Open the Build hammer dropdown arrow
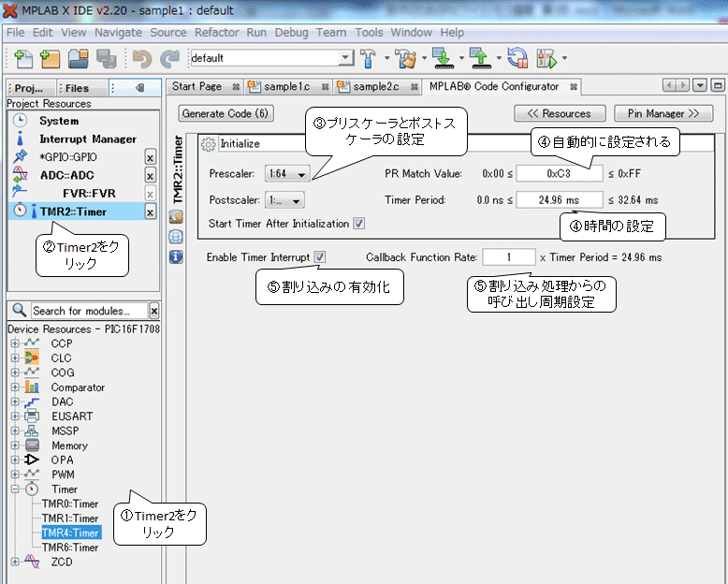This screenshot has width=728, height=584. tap(386, 58)
